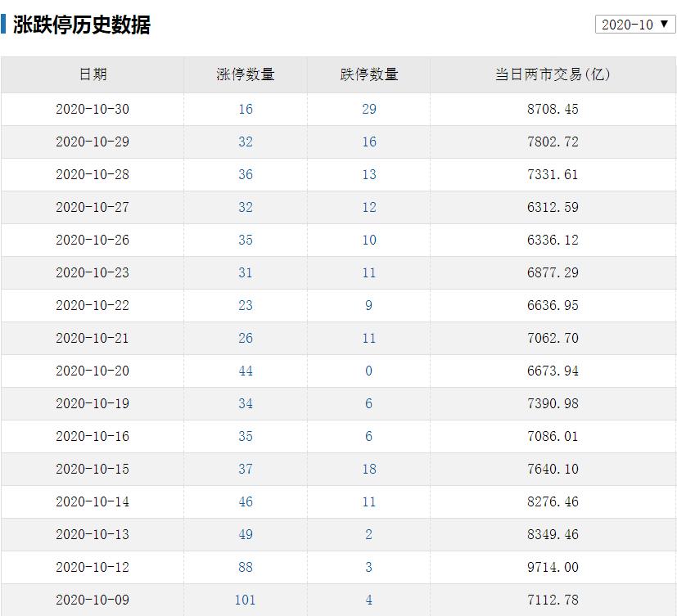This screenshot has width=677, height=616.
Task: Click the dropdown arrow next to 2020-10
Action: [x=666, y=25]
